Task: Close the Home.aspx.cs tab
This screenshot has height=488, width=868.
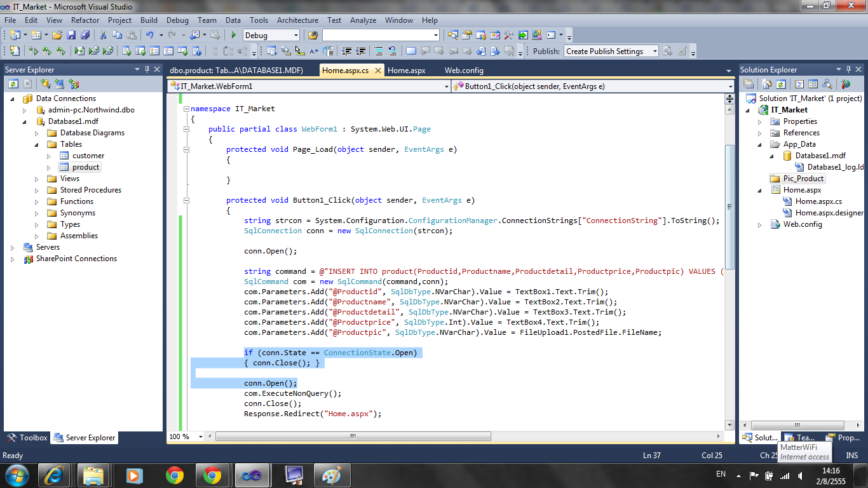Action: coord(377,71)
